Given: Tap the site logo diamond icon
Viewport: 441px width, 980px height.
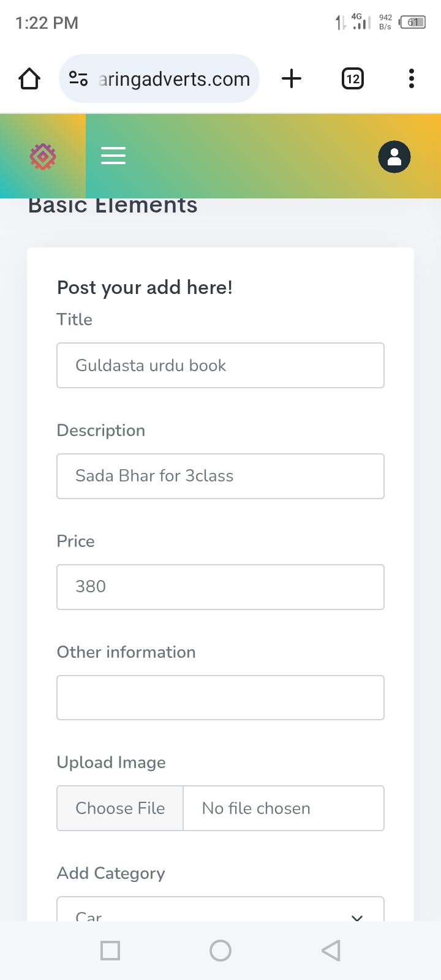Looking at the screenshot, I should 43,157.
